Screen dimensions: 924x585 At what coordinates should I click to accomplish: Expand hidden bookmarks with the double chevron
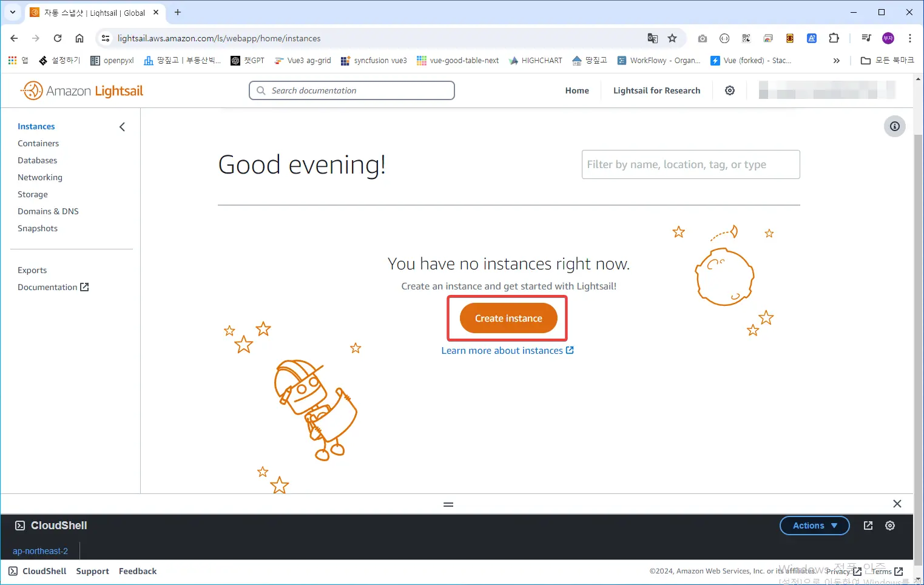[x=836, y=60]
